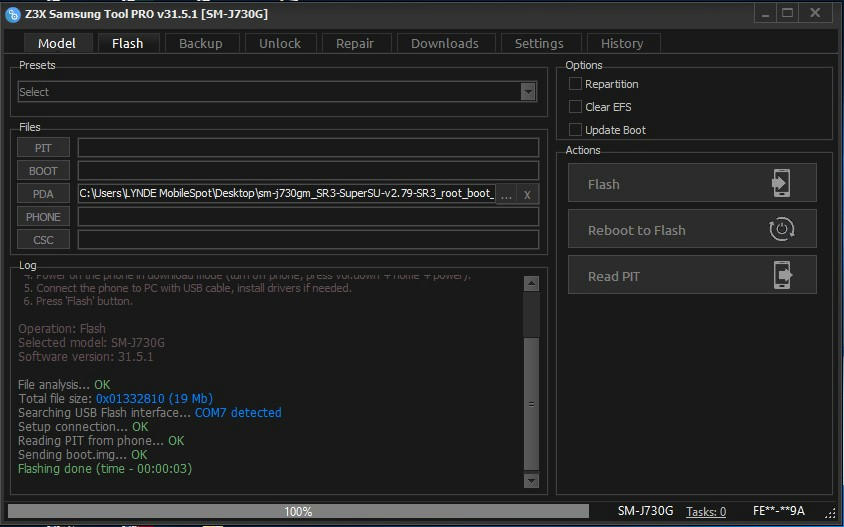This screenshot has width=844, height=527.
Task: Browse for PDA file with the ... button
Action: click(x=506, y=194)
